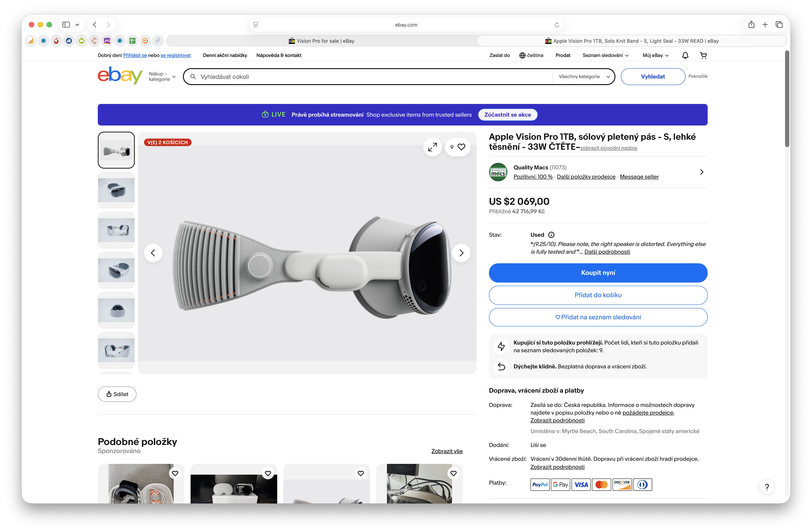Switch to Vision Pro for sale tab
Image resolution: width=812 pixels, height=532 pixels.
click(321, 41)
